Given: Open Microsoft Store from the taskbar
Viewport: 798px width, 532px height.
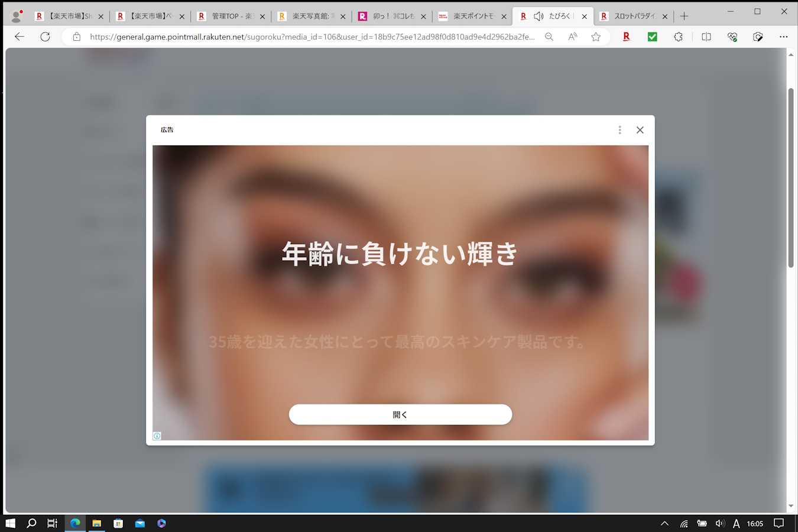Looking at the screenshot, I should point(118,523).
